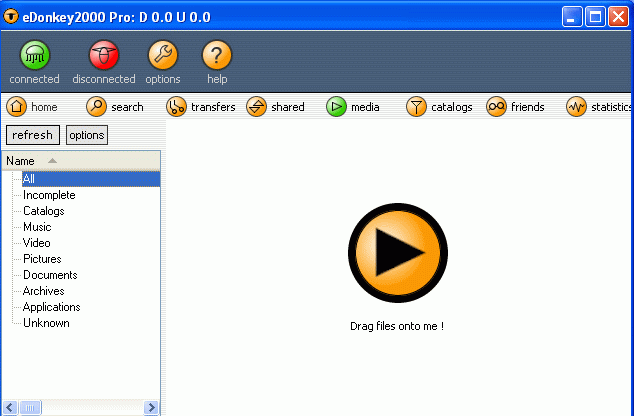Select the Catalogs tree item
This screenshot has height=416, width=634.
44,211
